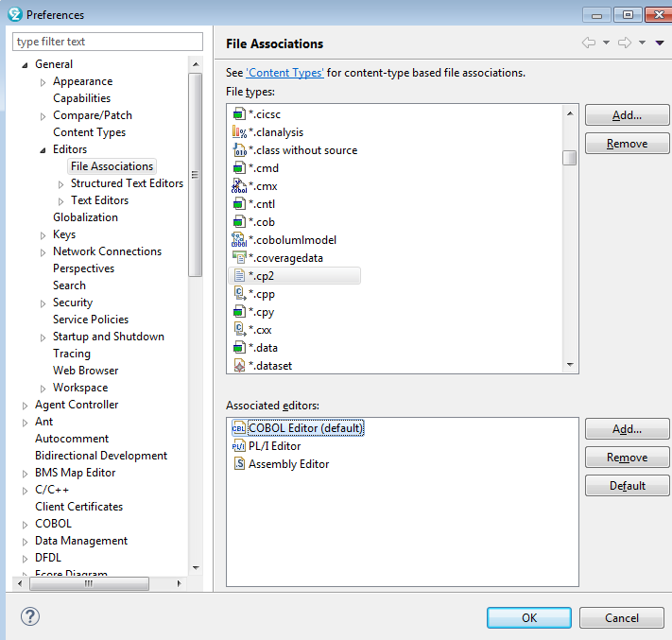The height and width of the screenshot is (640, 672).
Task: Click the *.cobolumlmodel icon
Action: pos(239,240)
